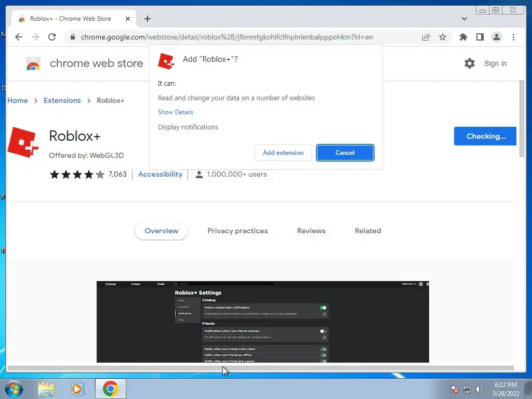Expand Show Details permissions link
532x399 pixels.
(176, 112)
